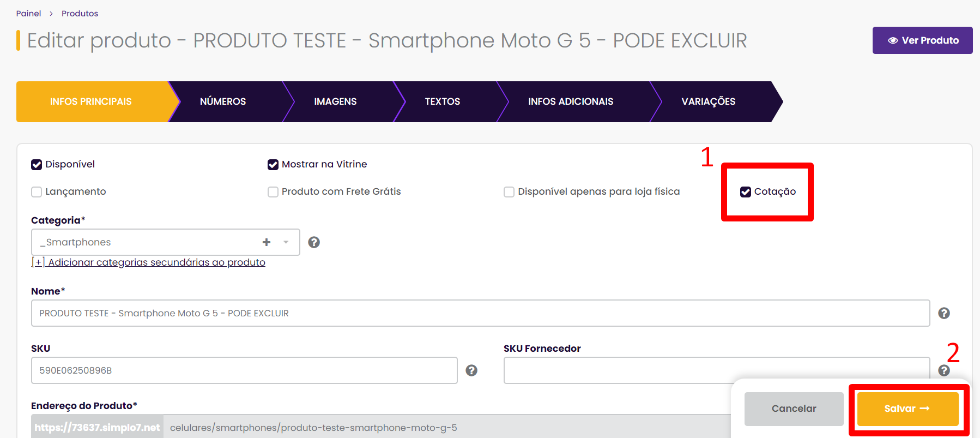This screenshot has width=980, height=438.
Task: Enable the Lançamento checkbox
Action: (x=37, y=192)
